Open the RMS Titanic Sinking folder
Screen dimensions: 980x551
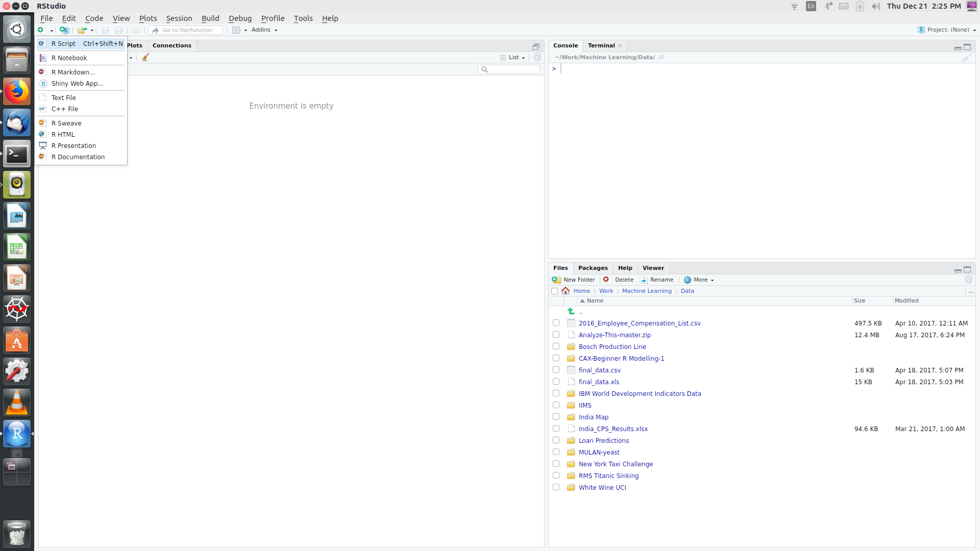point(608,475)
